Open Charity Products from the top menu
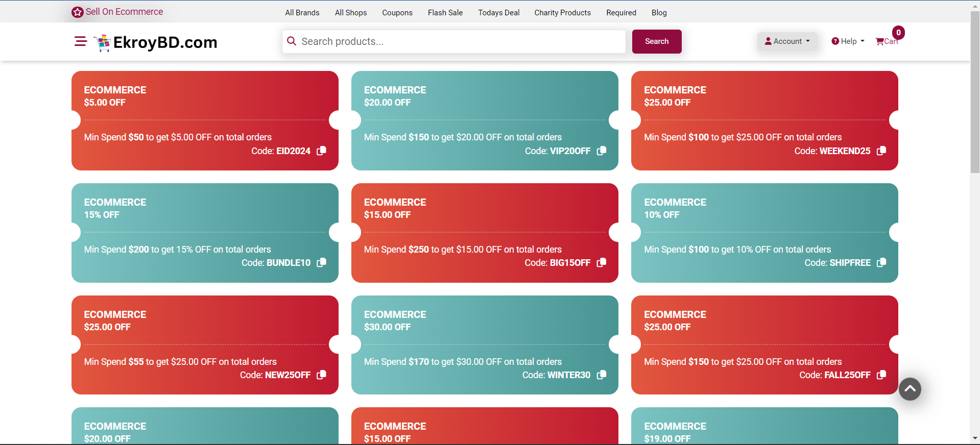The image size is (980, 445). point(562,13)
